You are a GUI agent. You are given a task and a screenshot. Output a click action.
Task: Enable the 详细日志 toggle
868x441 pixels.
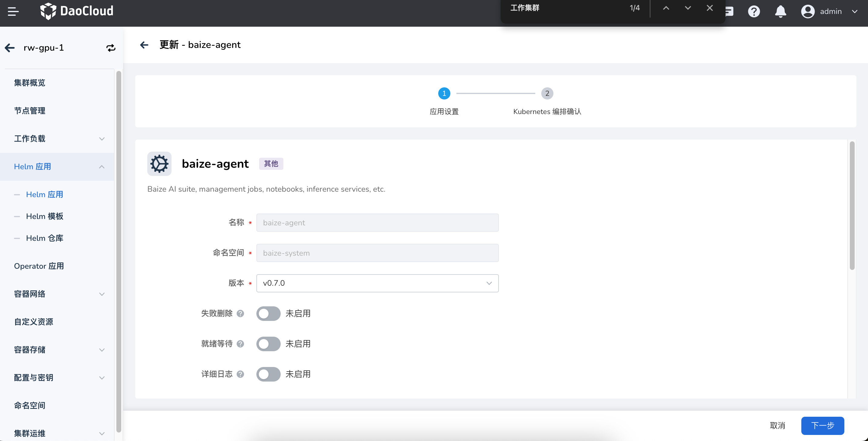pyautogui.click(x=268, y=374)
